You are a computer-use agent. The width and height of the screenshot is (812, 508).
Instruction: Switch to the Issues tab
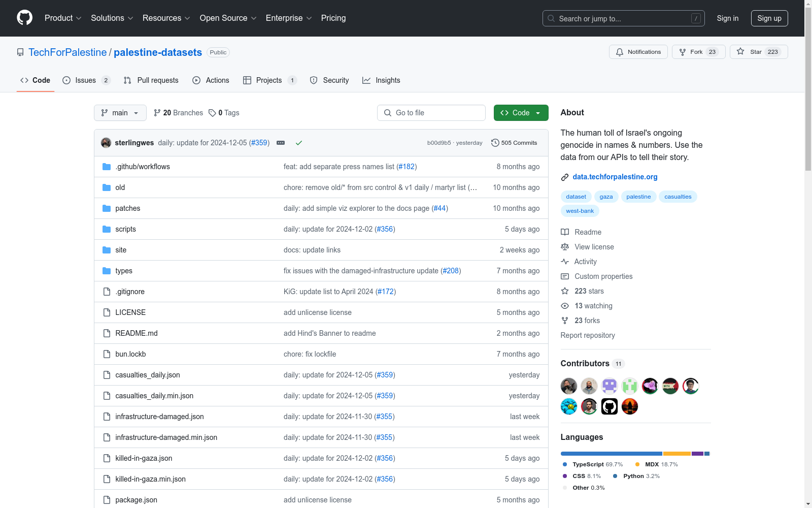86,80
